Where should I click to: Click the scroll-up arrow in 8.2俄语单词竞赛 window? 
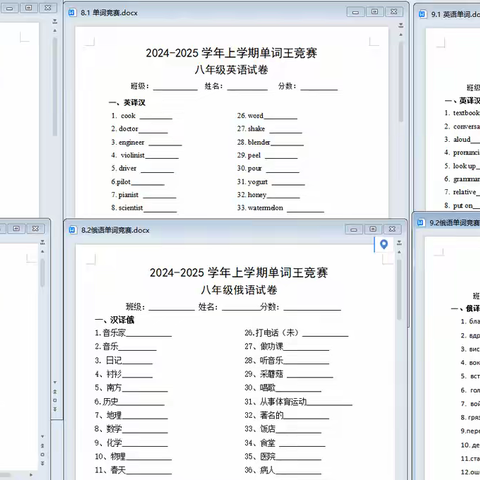tap(399, 252)
